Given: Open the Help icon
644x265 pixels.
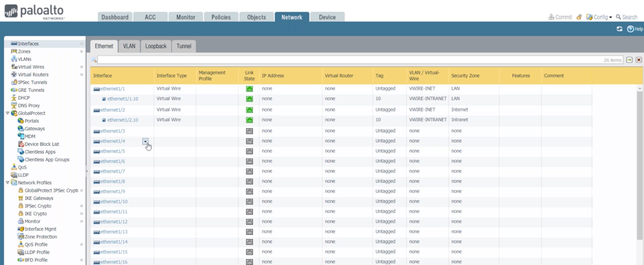Looking at the screenshot, I should pyautogui.click(x=634, y=29).
